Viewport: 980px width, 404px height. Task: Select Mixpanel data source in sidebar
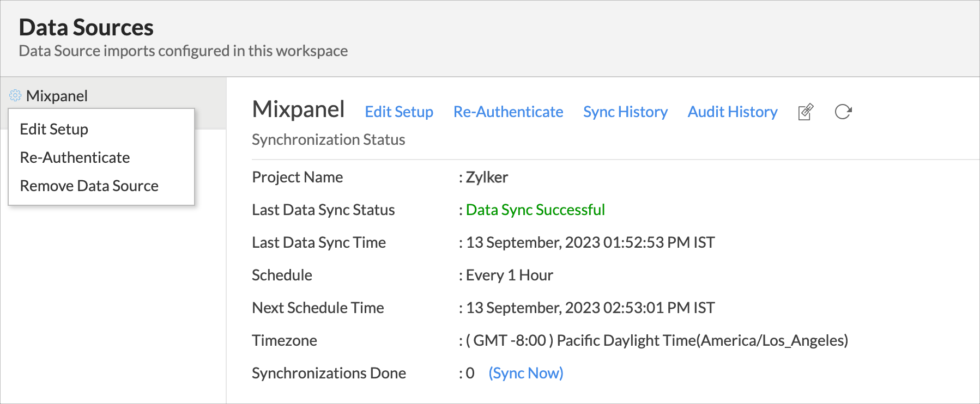click(x=57, y=96)
